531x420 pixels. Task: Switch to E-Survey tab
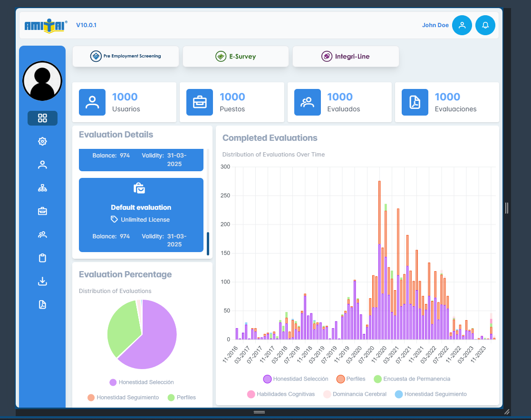[x=236, y=56]
